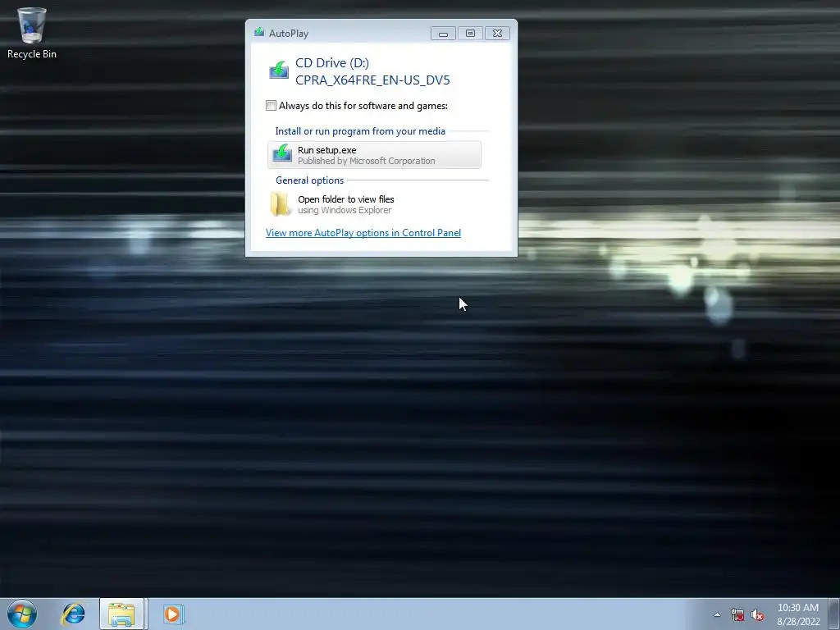Open the Recycle Bin desktop icon
Image resolution: width=840 pixels, height=630 pixels.
tap(32, 33)
